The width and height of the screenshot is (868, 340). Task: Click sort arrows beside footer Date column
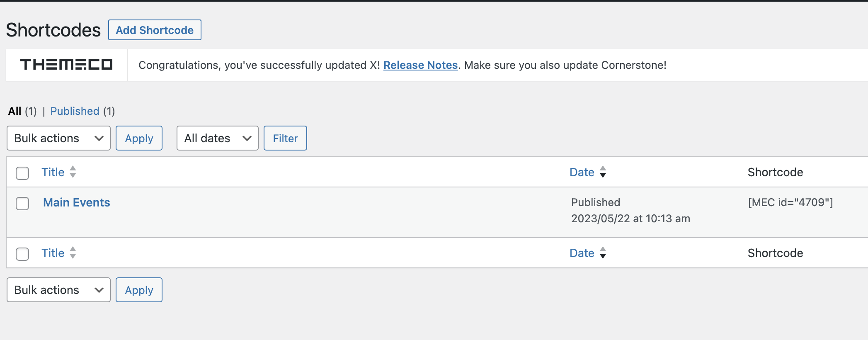coord(603,253)
